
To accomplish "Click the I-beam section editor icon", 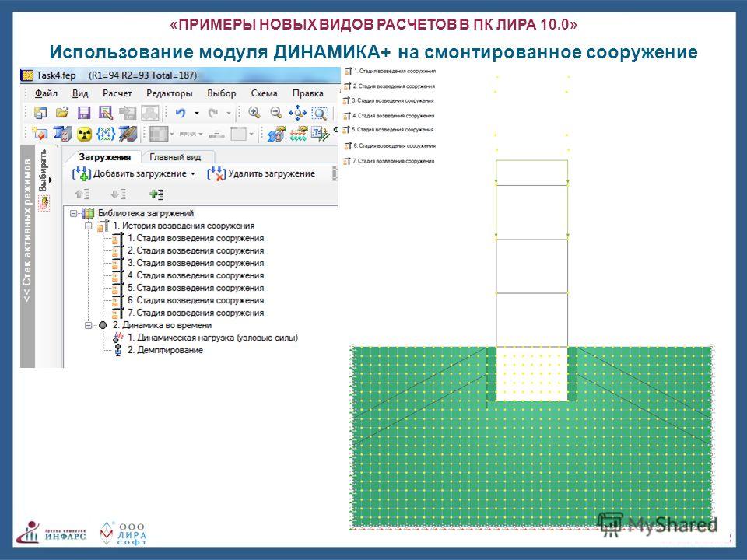I will point(62,135).
